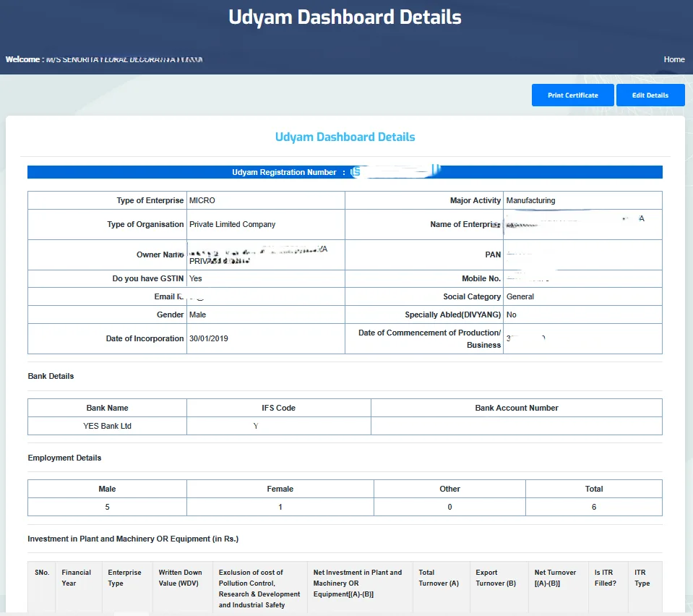Click the Gender value Male
The width and height of the screenshot is (693, 616).
[197, 315]
